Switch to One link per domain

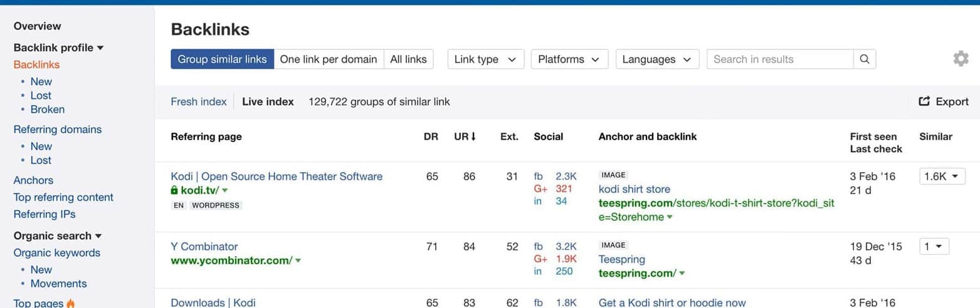tap(329, 59)
